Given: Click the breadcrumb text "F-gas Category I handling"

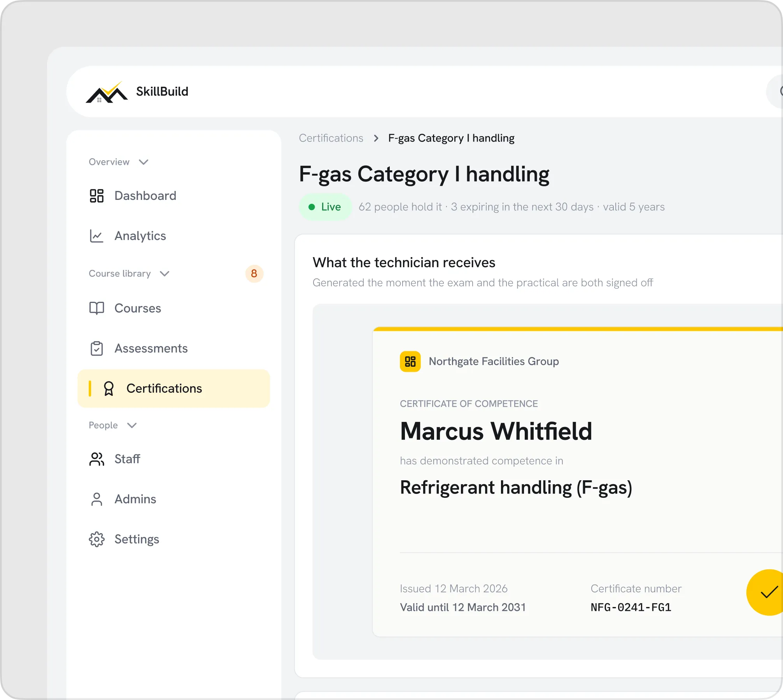Looking at the screenshot, I should 451,138.
